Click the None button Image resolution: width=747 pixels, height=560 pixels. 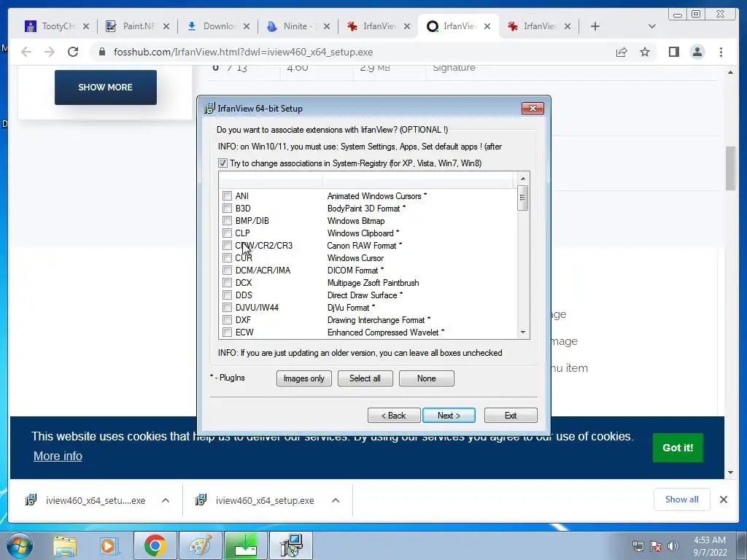tap(426, 378)
